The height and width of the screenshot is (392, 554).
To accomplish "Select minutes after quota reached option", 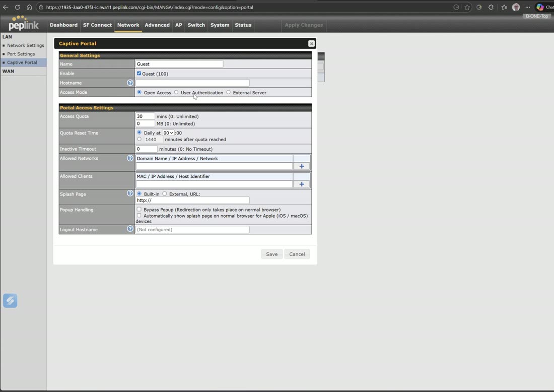I will tap(139, 139).
